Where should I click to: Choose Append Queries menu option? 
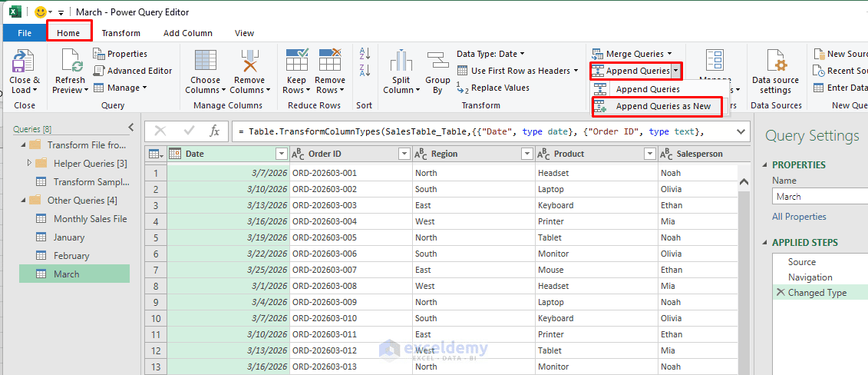tap(648, 89)
